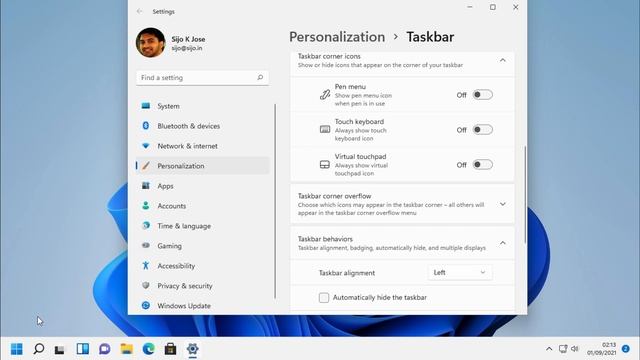Click the Sijo K Jose account name
640x360 pixels.
pos(188,39)
